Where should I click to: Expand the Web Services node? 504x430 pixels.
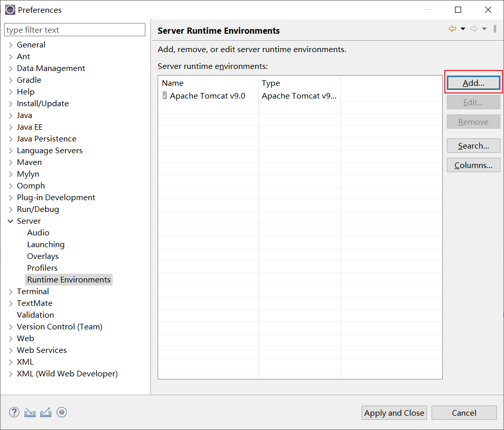[x=11, y=350]
